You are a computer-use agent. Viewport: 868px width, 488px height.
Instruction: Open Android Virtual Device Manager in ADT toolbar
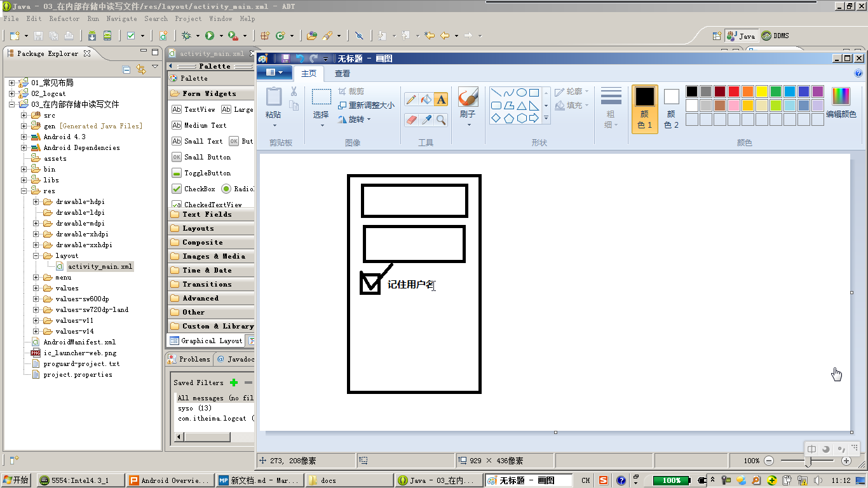tap(107, 36)
